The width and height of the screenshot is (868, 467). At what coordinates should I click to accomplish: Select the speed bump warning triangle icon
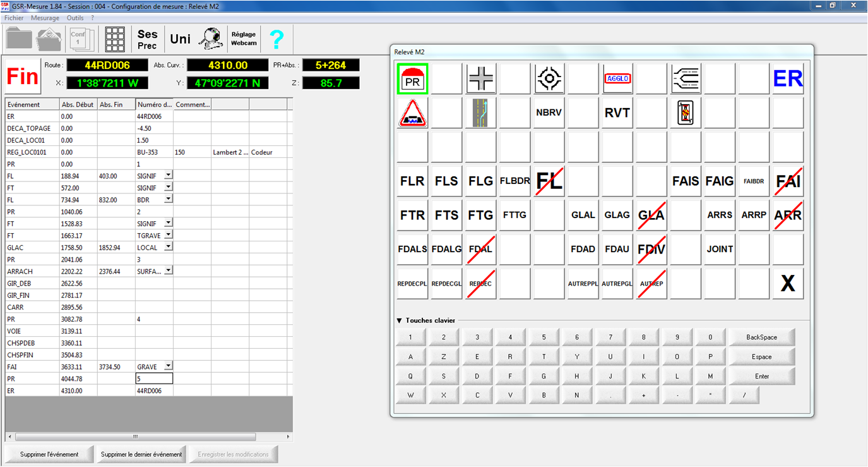[412, 113]
